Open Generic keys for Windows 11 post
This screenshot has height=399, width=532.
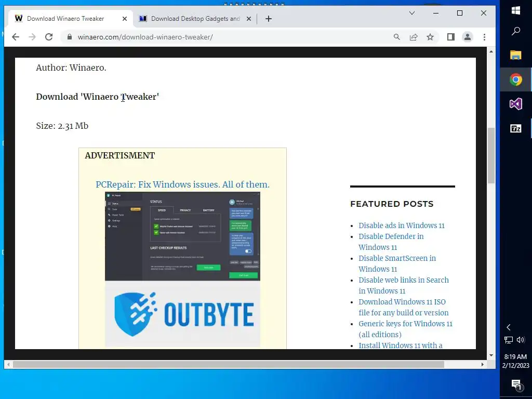point(405,329)
